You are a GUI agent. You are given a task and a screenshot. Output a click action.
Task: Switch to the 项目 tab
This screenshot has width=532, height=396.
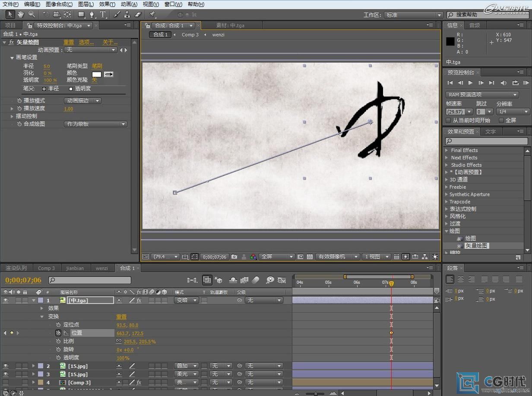pos(10,25)
